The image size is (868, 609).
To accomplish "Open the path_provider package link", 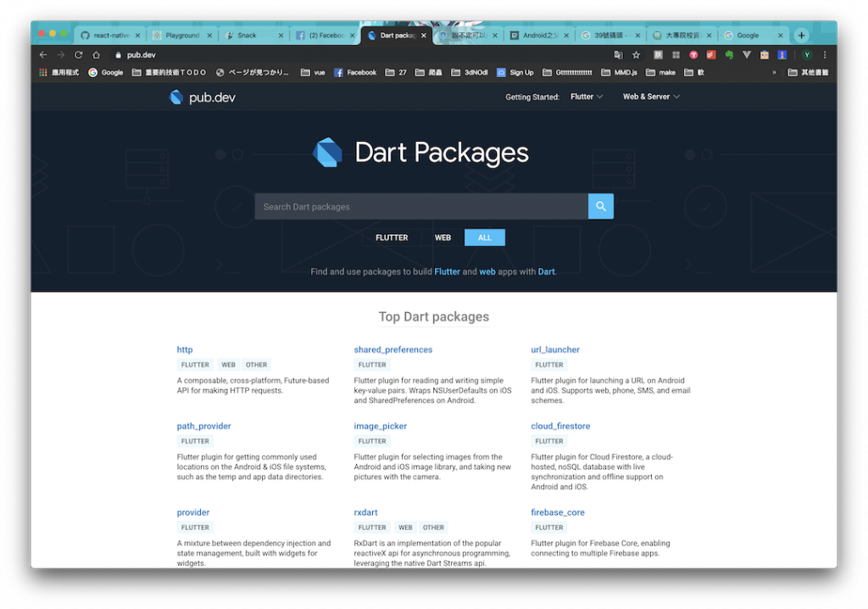I will click(x=203, y=426).
